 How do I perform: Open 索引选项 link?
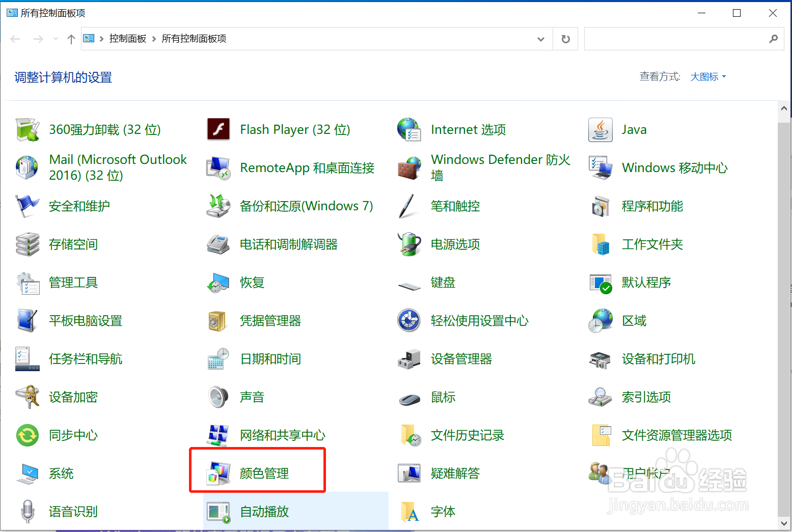[646, 397]
